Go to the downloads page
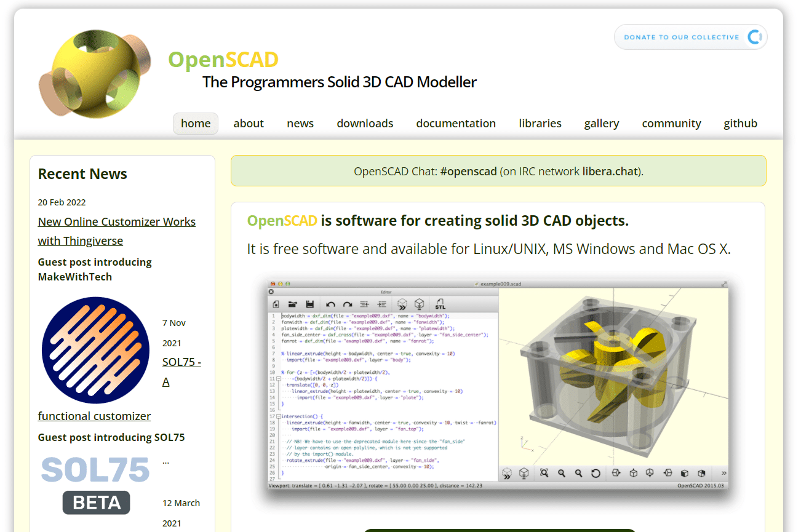The height and width of the screenshot is (532, 801). [365, 123]
